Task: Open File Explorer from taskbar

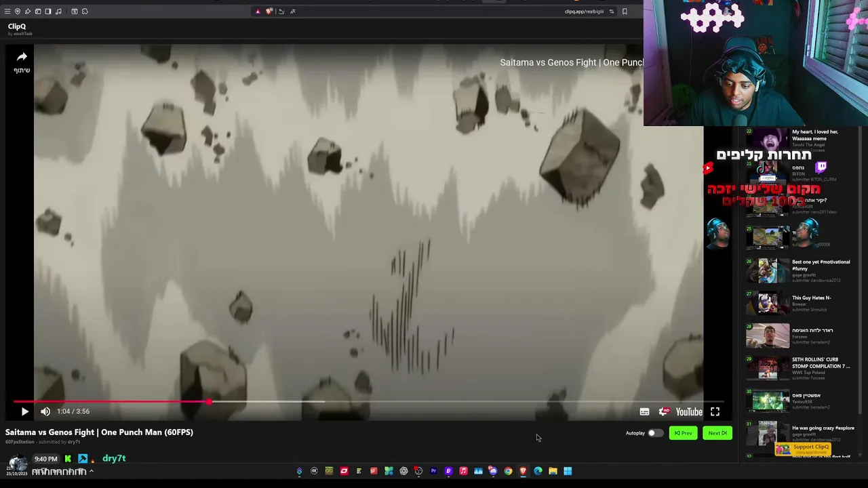Action: 553,471
